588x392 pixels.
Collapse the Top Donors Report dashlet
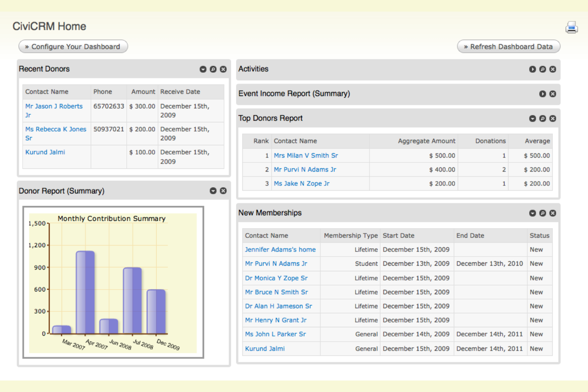click(x=532, y=118)
